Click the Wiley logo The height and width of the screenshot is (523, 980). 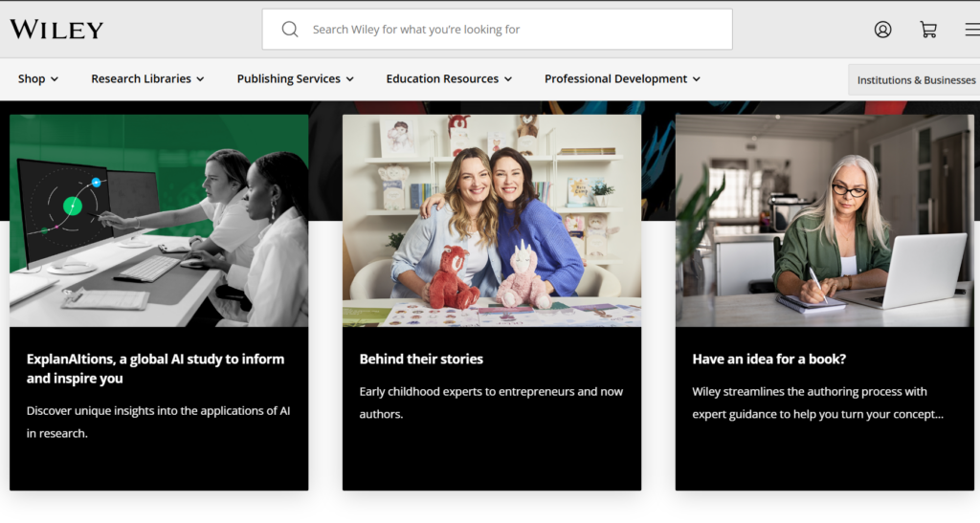pyautogui.click(x=56, y=30)
